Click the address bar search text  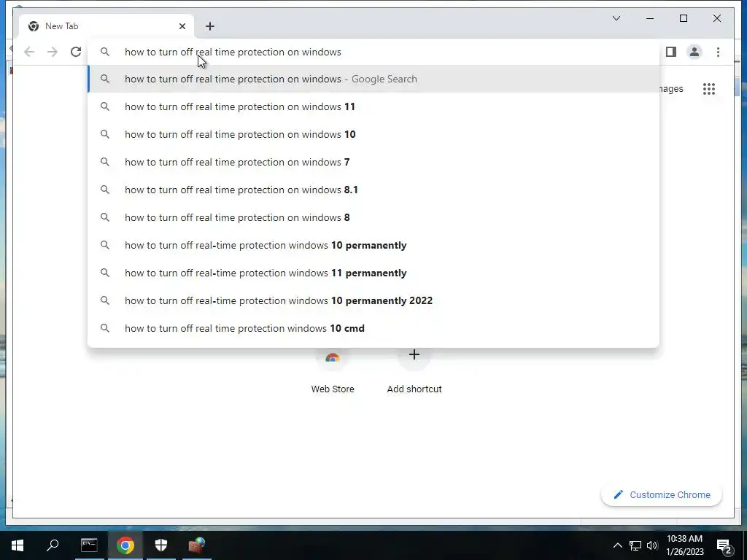click(233, 52)
